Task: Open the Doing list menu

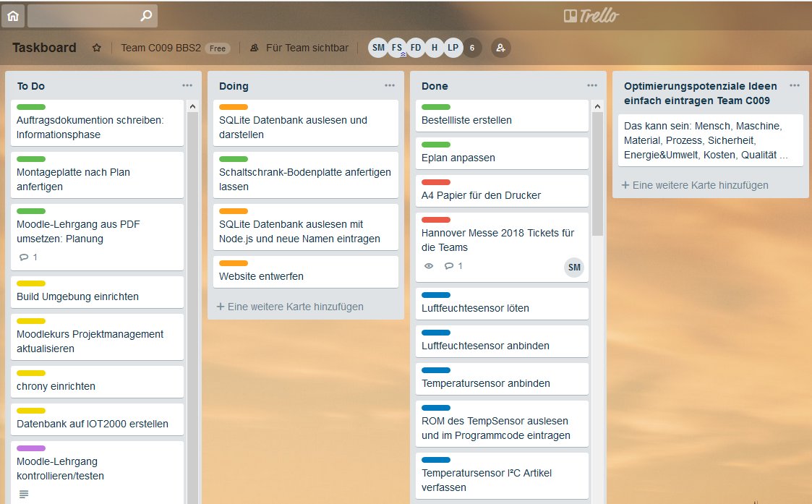Action: [389, 85]
